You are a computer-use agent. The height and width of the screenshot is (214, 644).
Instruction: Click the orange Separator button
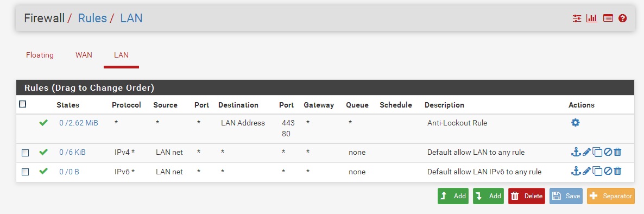[611, 196]
